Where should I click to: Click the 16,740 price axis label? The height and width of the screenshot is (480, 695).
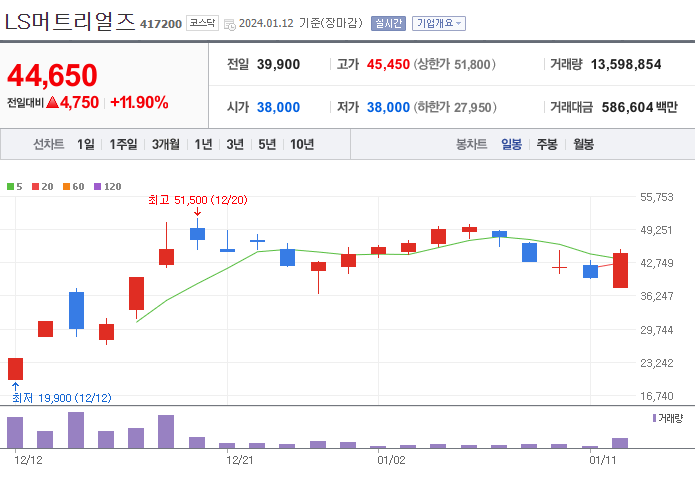tap(656, 396)
